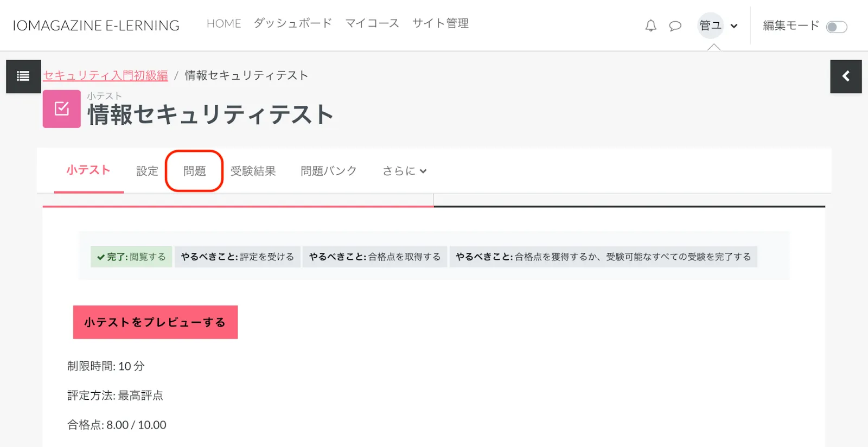Viewport: 868px width, 447px height.
Task: Open the 受験結果 tab
Action: 253,171
